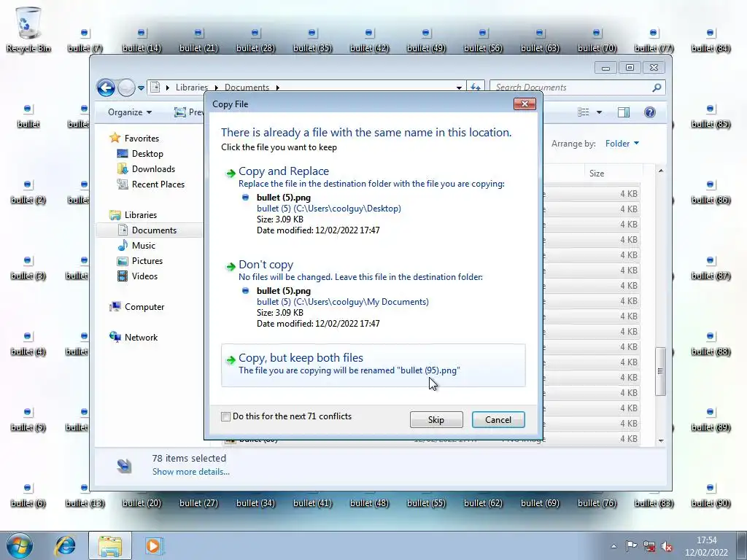Image resolution: width=747 pixels, height=560 pixels.
Task: Click the file list scrollbar thumb
Action: point(660,371)
